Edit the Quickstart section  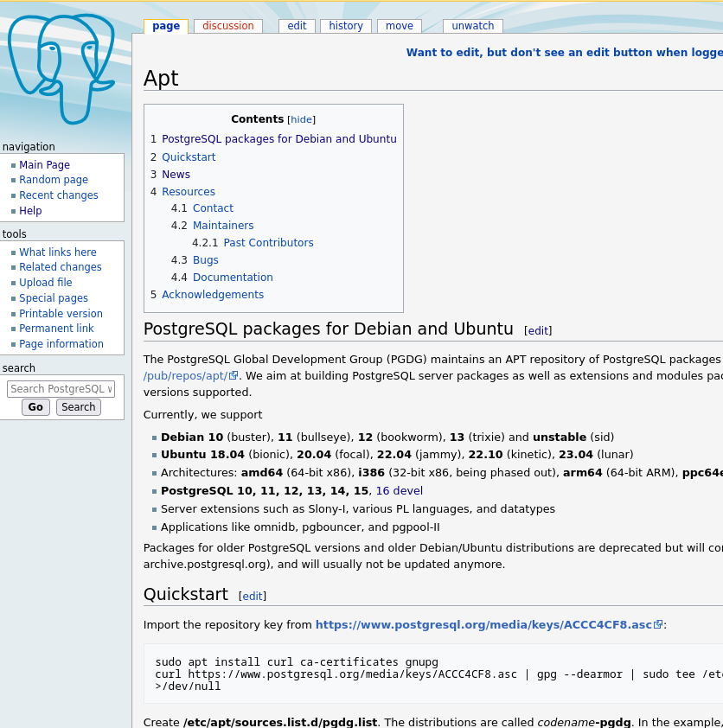(x=253, y=596)
